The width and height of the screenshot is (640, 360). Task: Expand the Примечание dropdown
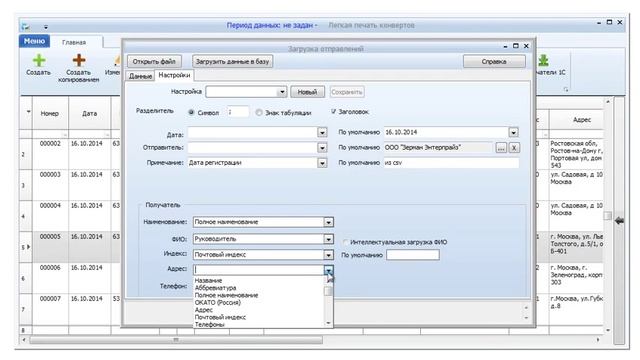click(x=322, y=163)
